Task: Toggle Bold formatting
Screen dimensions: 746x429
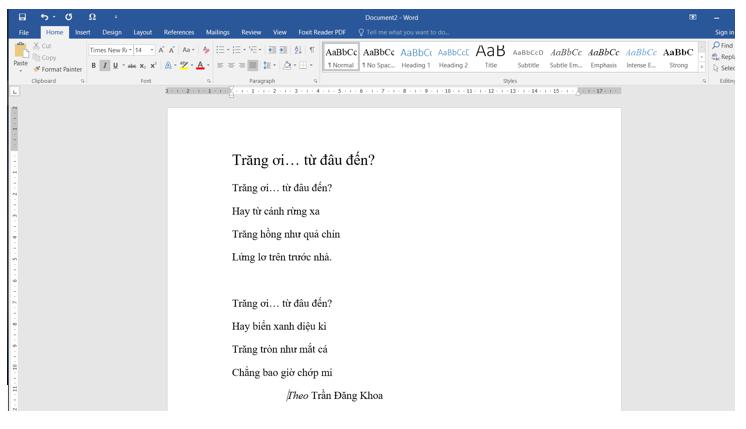Action: pyautogui.click(x=94, y=67)
